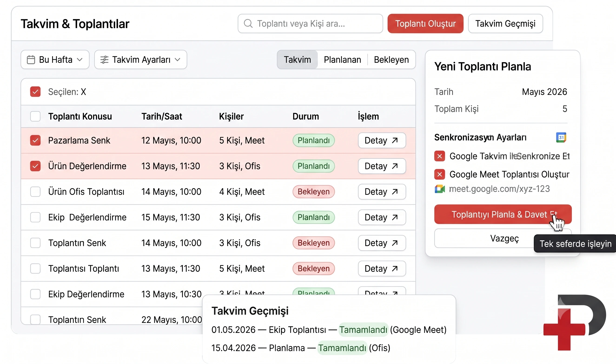Check the 14 Mayıs Toplantın Senk checkbox
The height and width of the screenshot is (364, 616).
tap(35, 243)
